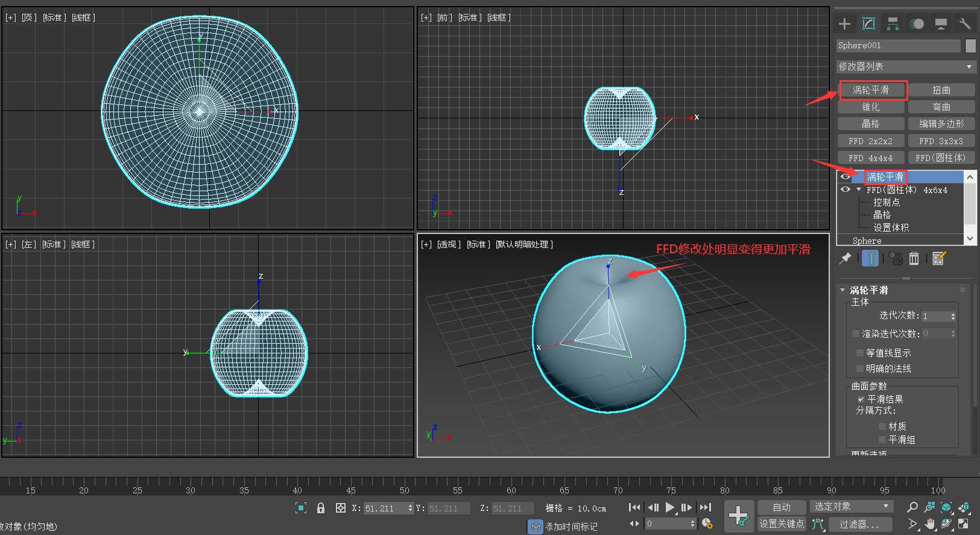The width and height of the screenshot is (980, 535).
Task: Edit the Sphere001 object name field
Action: pyautogui.click(x=898, y=46)
